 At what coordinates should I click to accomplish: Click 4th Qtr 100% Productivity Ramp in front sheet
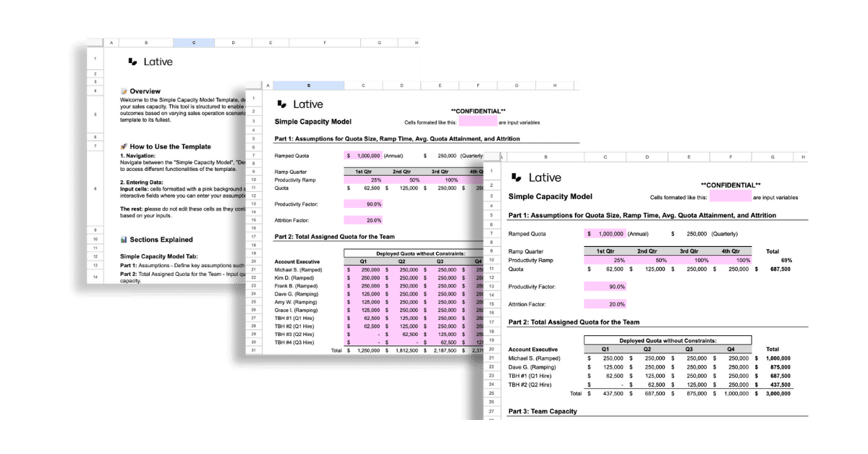(x=731, y=260)
